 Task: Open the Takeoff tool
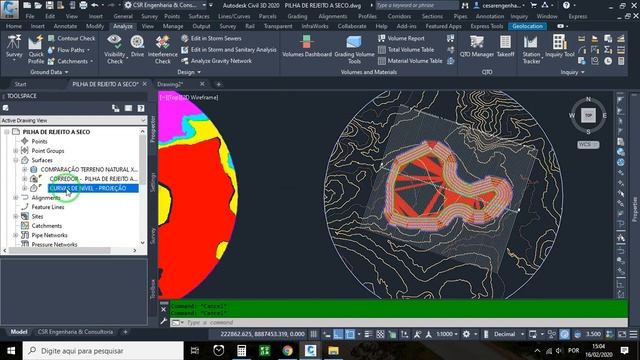(x=505, y=46)
